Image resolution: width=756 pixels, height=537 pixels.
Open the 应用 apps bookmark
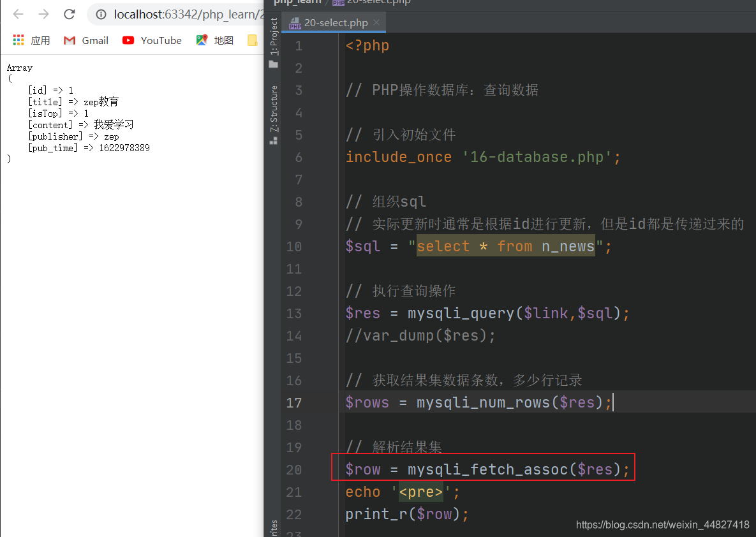click(31, 40)
